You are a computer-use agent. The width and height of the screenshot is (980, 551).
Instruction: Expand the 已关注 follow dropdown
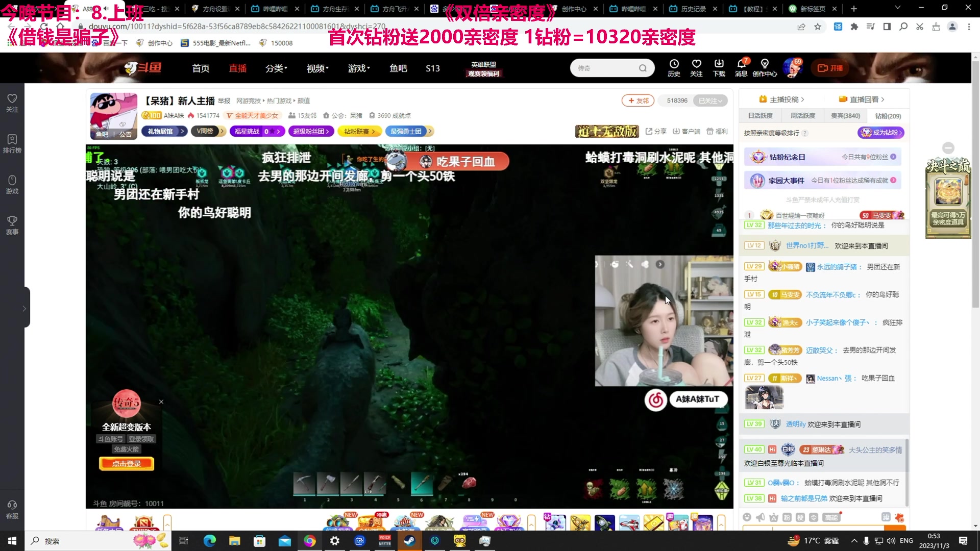pyautogui.click(x=710, y=101)
